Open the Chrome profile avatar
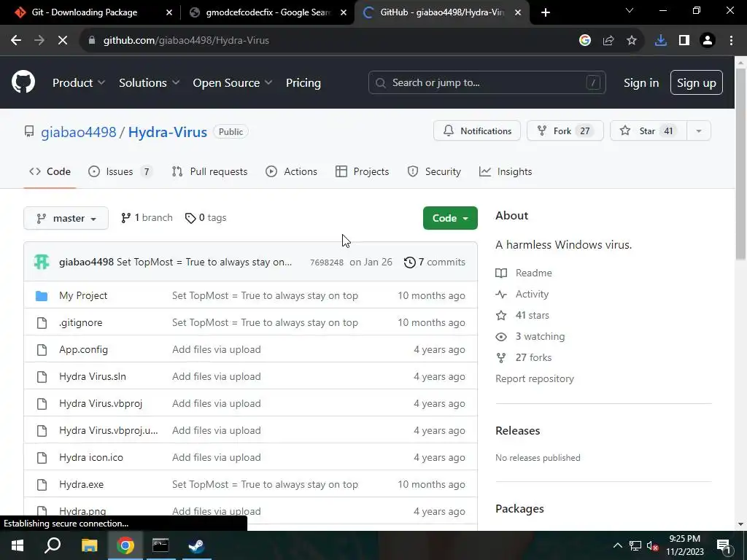747x560 pixels. point(708,41)
